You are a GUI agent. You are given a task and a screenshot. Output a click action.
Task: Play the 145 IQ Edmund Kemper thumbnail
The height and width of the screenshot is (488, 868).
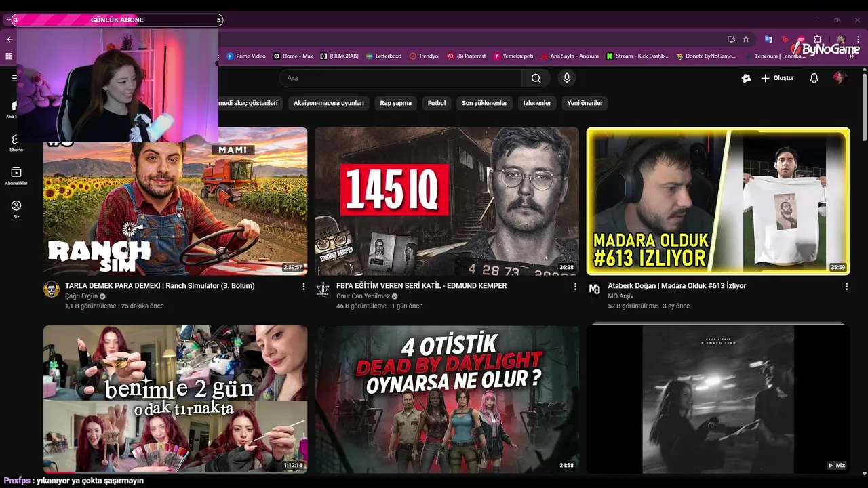[x=447, y=201]
